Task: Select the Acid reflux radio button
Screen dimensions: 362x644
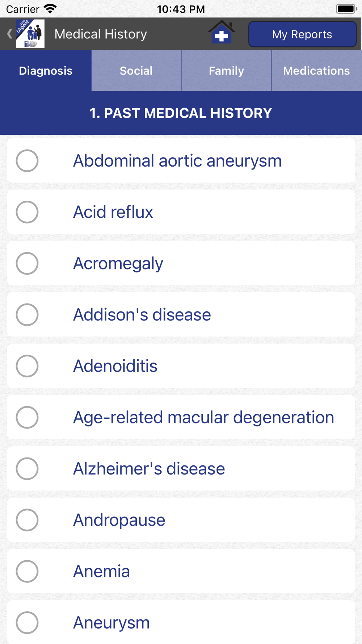Action: pyautogui.click(x=27, y=212)
